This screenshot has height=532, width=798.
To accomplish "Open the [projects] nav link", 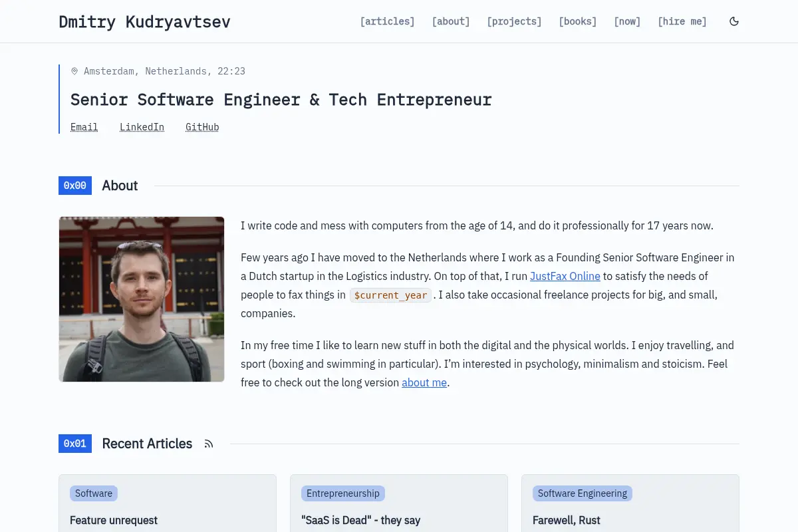I will click(x=514, y=21).
